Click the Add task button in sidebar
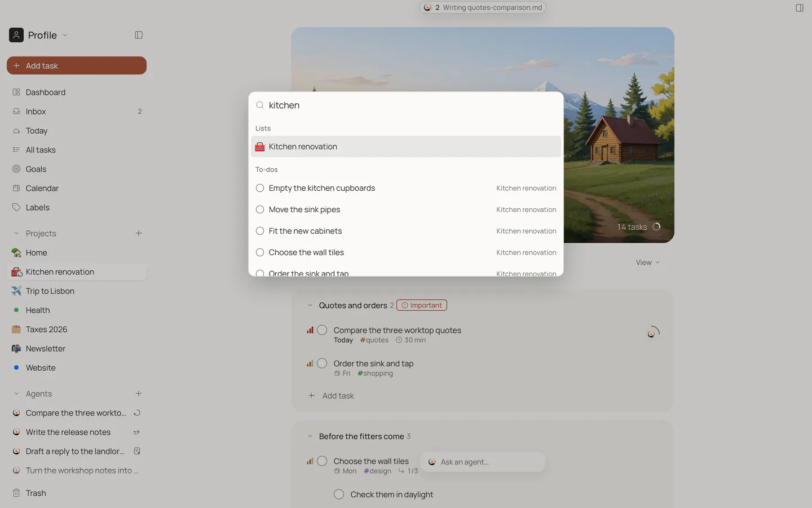The image size is (812, 508). click(x=77, y=65)
